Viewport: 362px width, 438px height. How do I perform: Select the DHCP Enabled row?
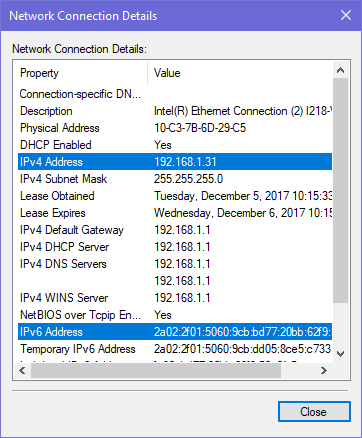[x=175, y=145]
